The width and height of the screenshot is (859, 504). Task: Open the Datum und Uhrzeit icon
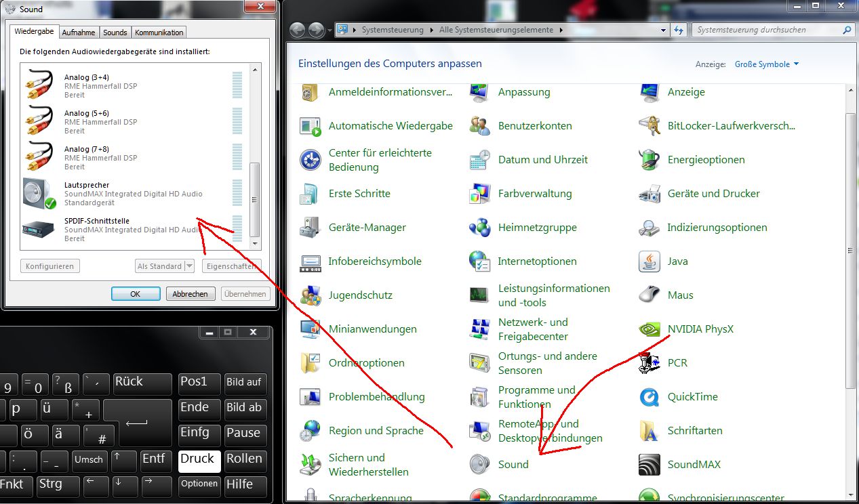[x=480, y=160]
